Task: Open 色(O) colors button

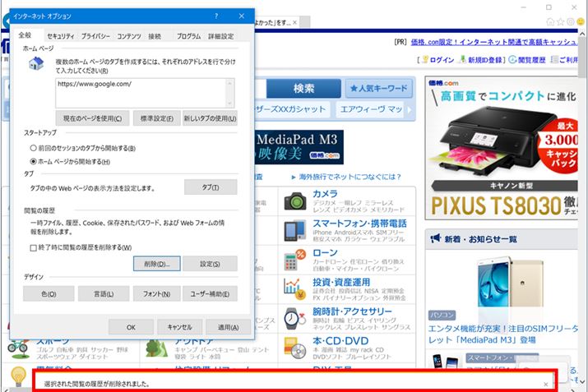Action: click(x=49, y=294)
